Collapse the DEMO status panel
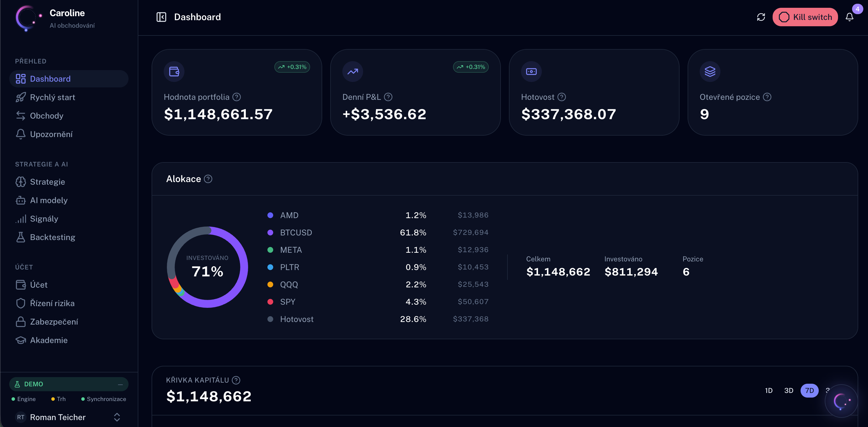Viewport: 868px width, 427px height. 120,384
